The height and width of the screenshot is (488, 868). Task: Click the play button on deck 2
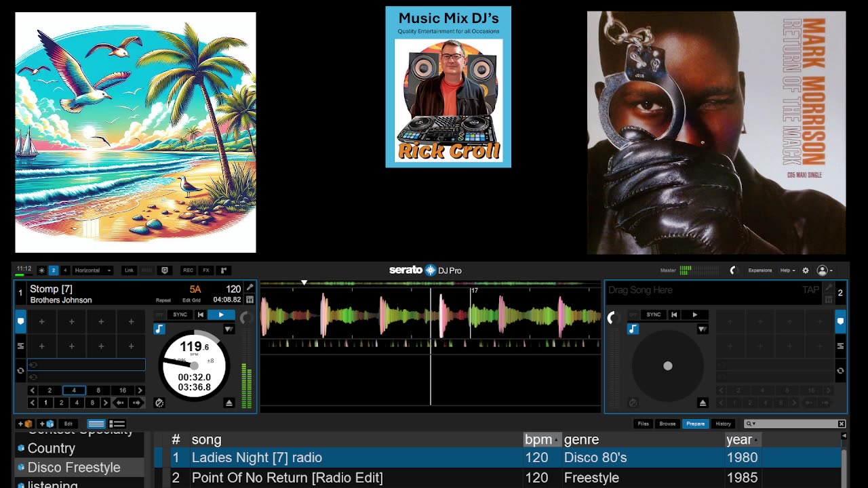[x=694, y=314]
